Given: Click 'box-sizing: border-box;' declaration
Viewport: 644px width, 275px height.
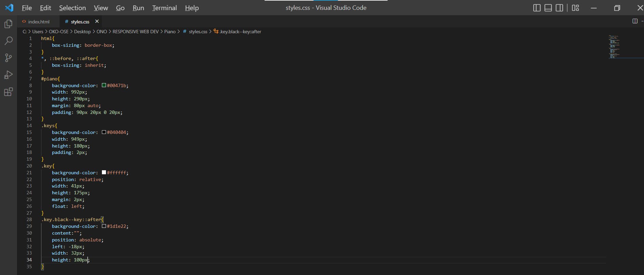Looking at the screenshot, I should point(83,45).
